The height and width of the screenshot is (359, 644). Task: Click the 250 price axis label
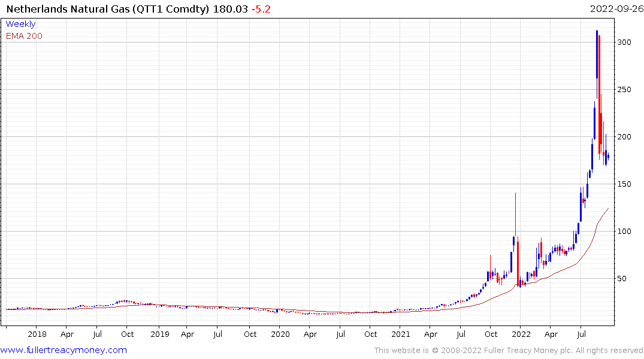pyautogui.click(x=624, y=89)
